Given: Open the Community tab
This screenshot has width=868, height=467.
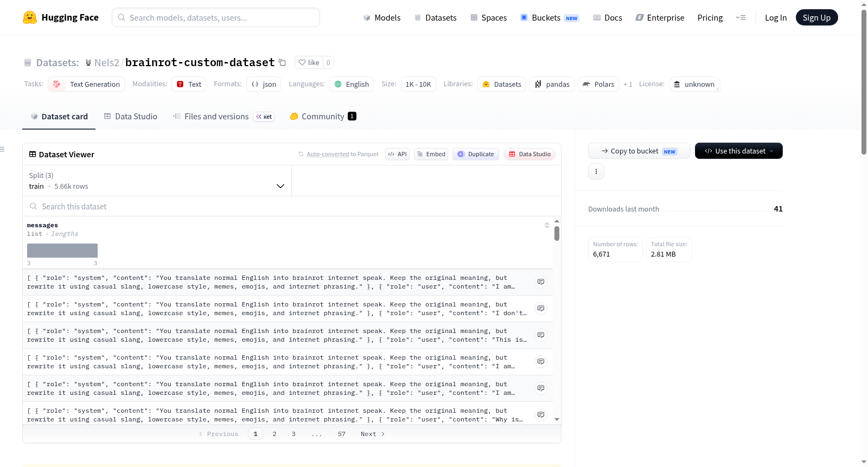Looking at the screenshot, I should (x=323, y=117).
